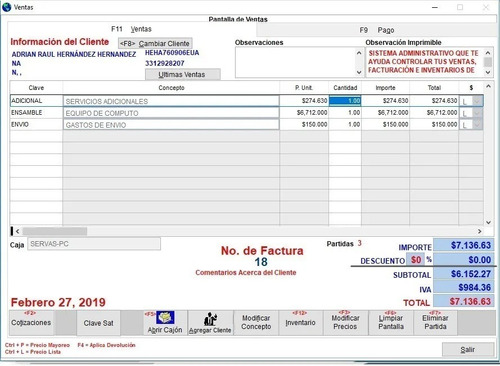Click the F7 Eliminar Partida button

(x=435, y=322)
